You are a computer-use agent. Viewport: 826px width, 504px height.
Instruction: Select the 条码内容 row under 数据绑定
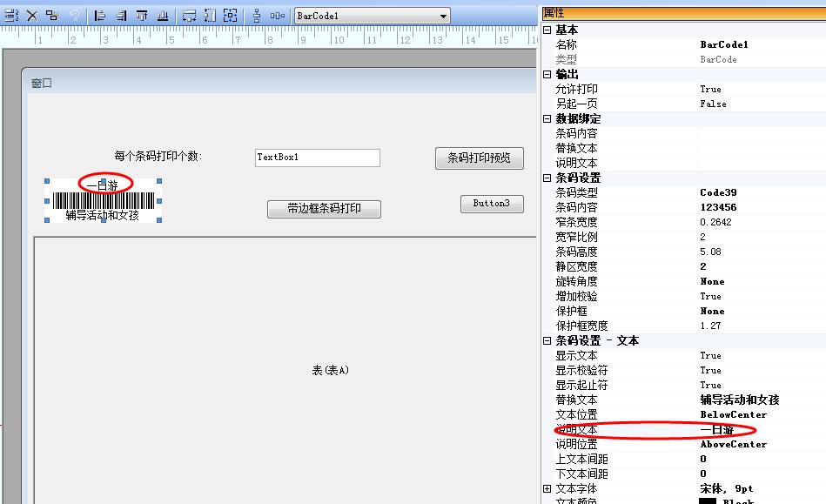pos(684,134)
